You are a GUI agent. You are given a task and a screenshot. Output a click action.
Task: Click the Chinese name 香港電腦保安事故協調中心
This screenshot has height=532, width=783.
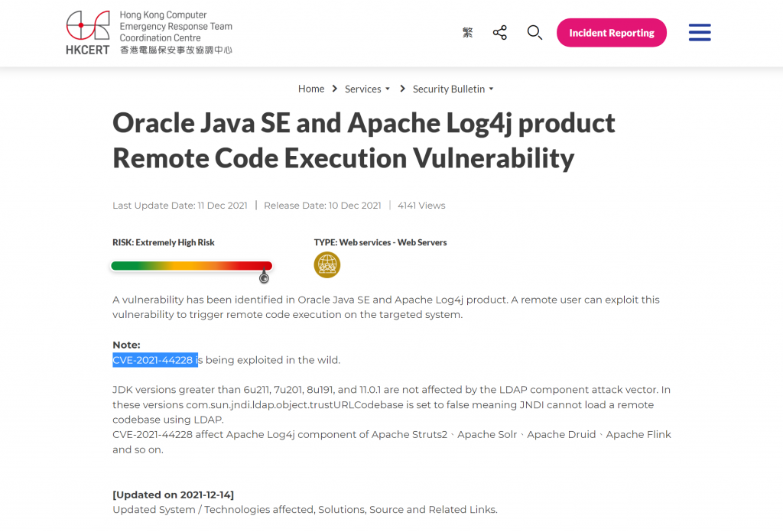176,50
